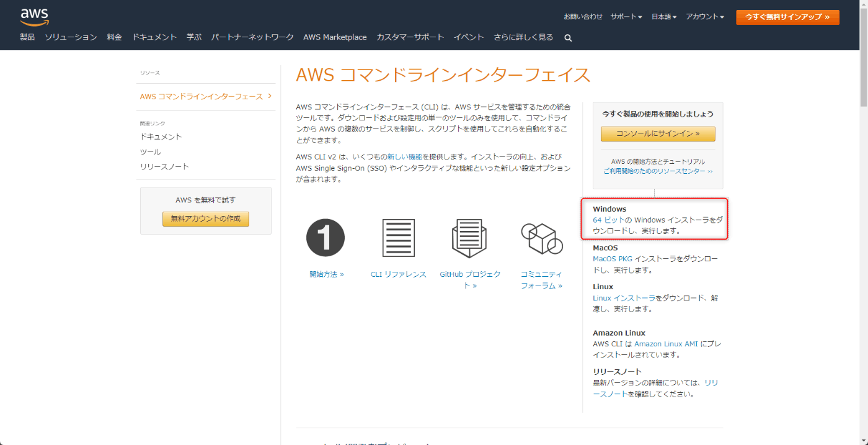
Task: Click the scrollbar up arrow
Action: point(863,5)
